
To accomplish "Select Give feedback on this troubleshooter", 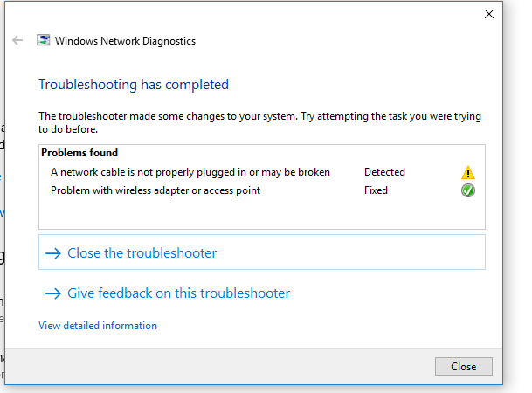I will pos(178,293).
